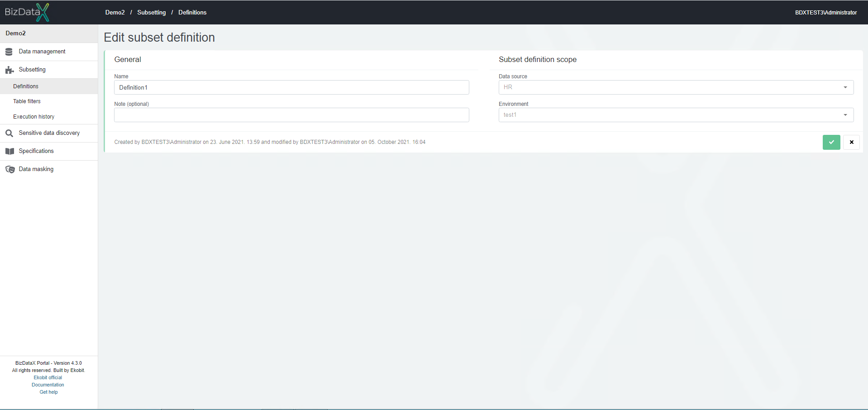Click the Specifications book icon
Screen dimensions: 868x410
pos(10,152)
